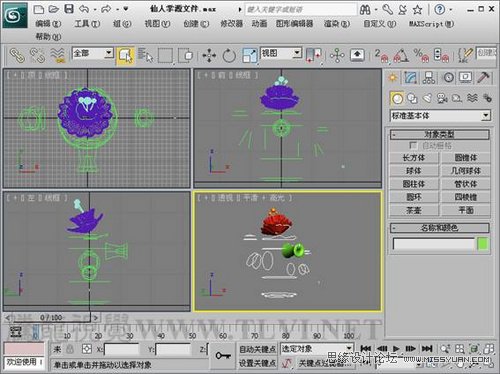500x374 pixels.
Task: Click the 球体 sphere button
Action: tap(414, 171)
